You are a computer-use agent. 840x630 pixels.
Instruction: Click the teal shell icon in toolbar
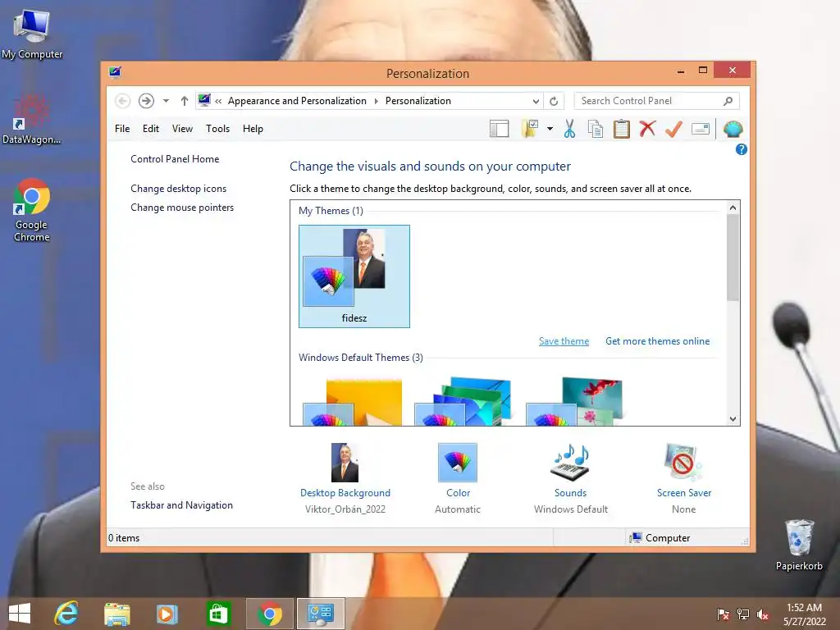[x=733, y=129]
